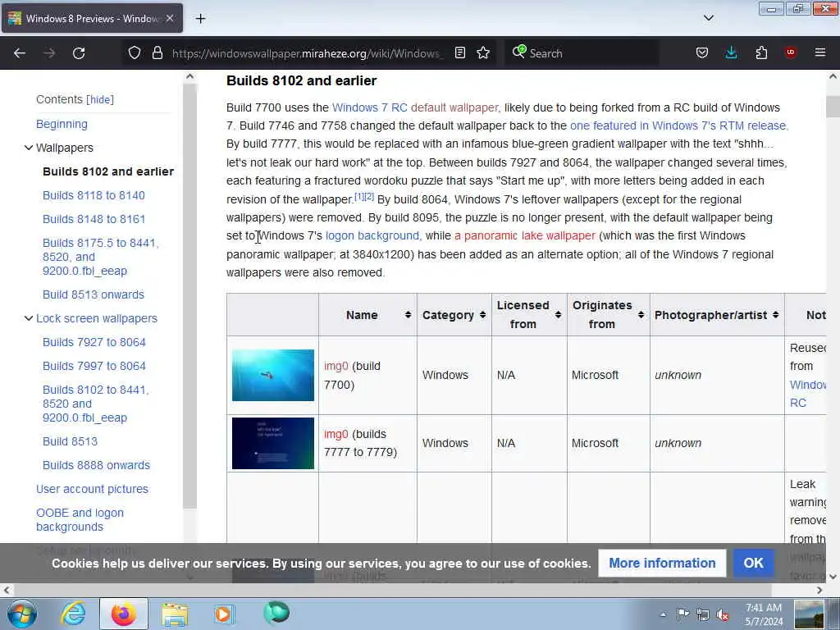Jump to Builds 7927 to 8064 entry
Screen dimensions: 840x630
tap(94, 342)
